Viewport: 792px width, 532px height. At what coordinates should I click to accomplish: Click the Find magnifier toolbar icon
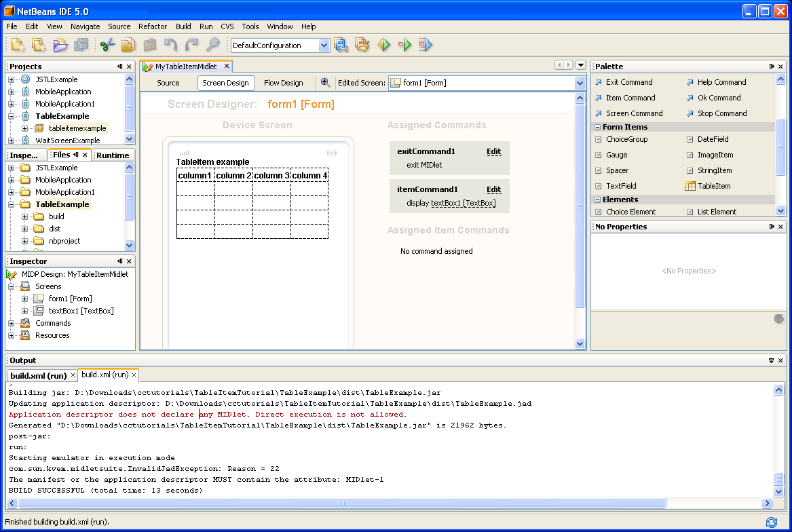point(213,45)
